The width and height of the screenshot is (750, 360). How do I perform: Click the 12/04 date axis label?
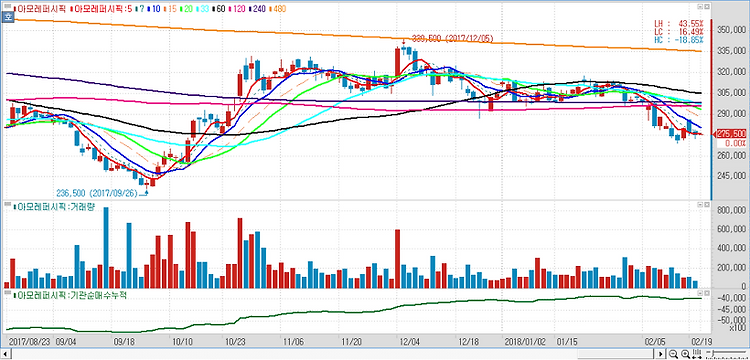[409, 342]
